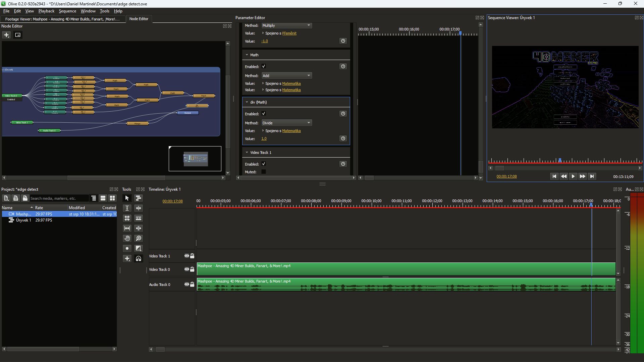Viewport: 644px width, 362px height.
Task: Switch project panel to icon view
Action: (112, 198)
